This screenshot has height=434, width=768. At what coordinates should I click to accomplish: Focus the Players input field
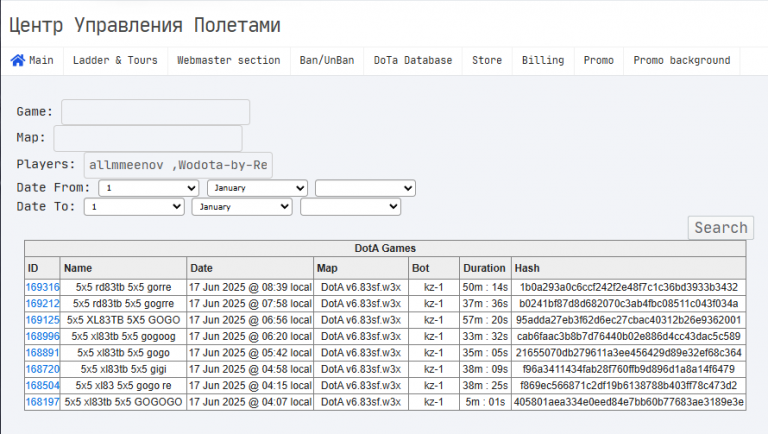[x=178, y=165]
